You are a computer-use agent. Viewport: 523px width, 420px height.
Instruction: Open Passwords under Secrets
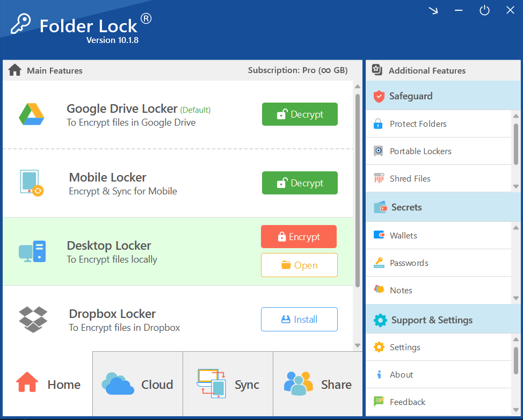click(x=438, y=263)
